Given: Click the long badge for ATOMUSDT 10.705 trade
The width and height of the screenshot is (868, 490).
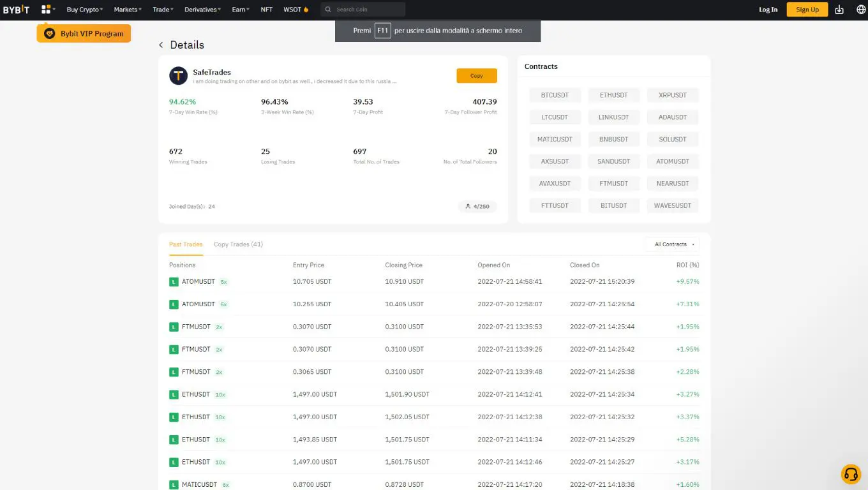Looking at the screenshot, I should tap(174, 281).
